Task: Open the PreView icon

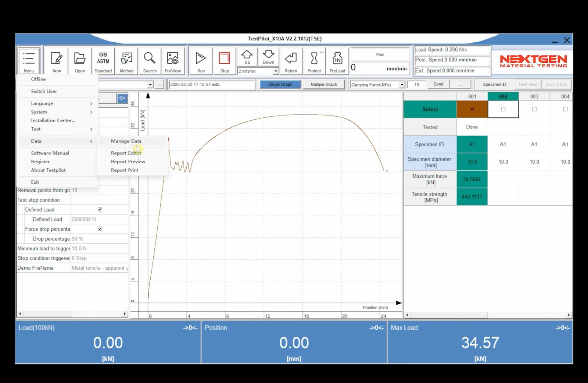Action: 173,61
